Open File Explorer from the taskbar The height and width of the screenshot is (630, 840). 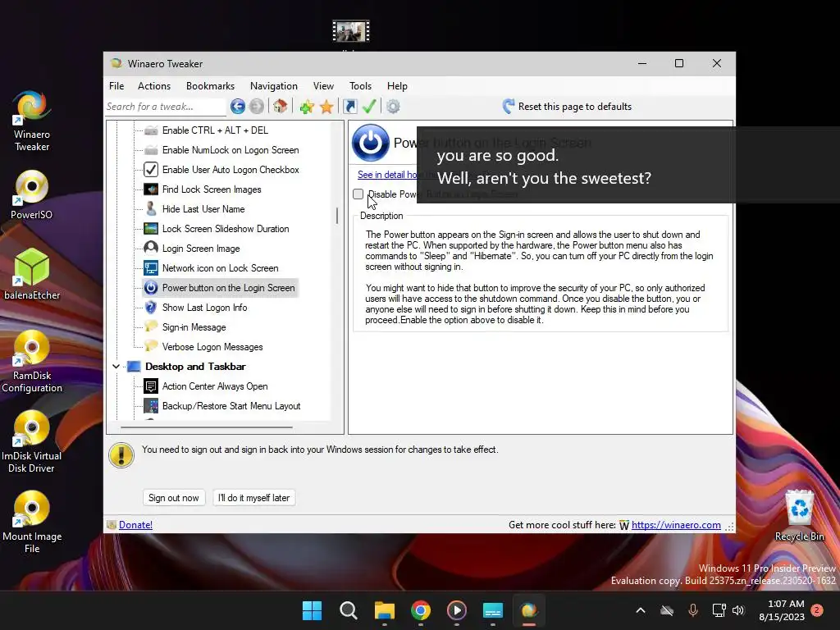[385, 610]
